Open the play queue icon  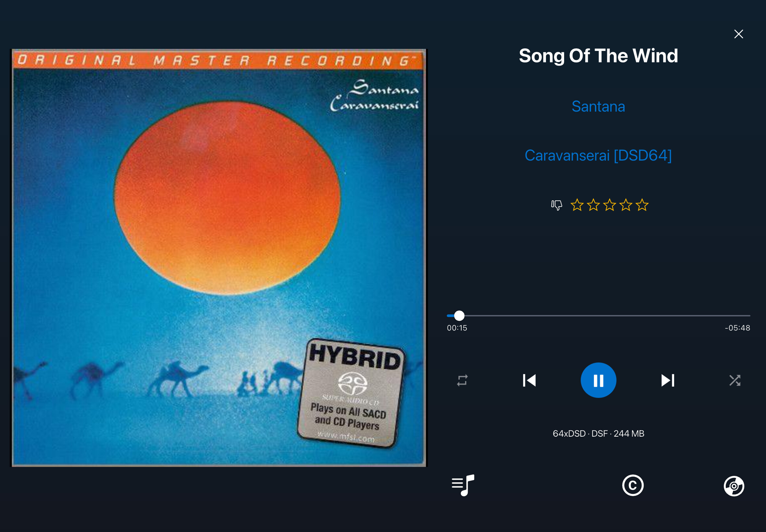[463, 485]
